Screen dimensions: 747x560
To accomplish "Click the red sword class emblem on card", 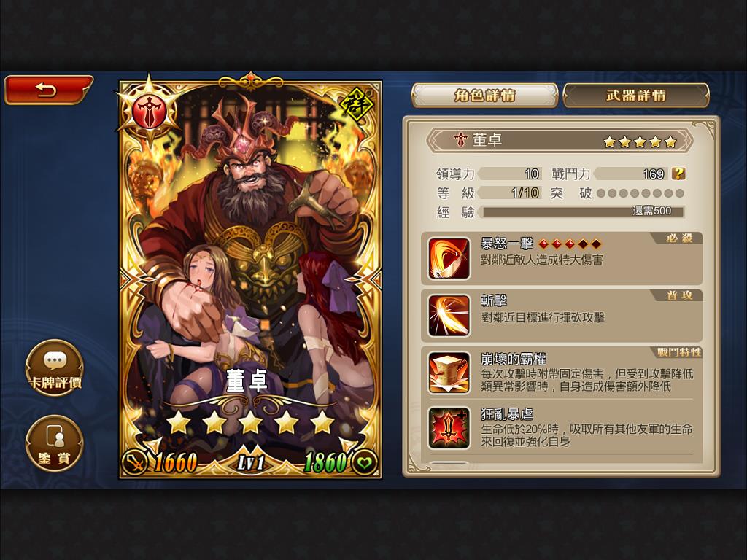I will pos(150,113).
